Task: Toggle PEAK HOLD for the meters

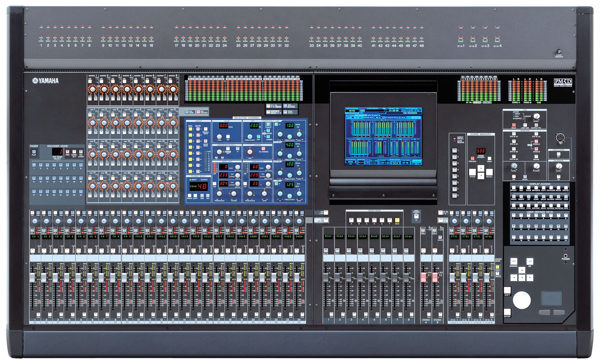Action: click(285, 112)
